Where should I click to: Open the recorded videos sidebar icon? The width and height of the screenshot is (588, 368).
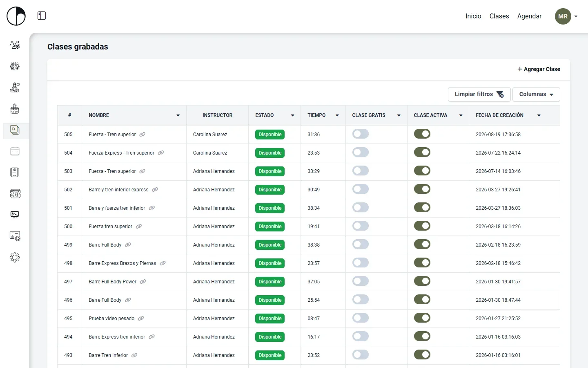[x=15, y=130]
